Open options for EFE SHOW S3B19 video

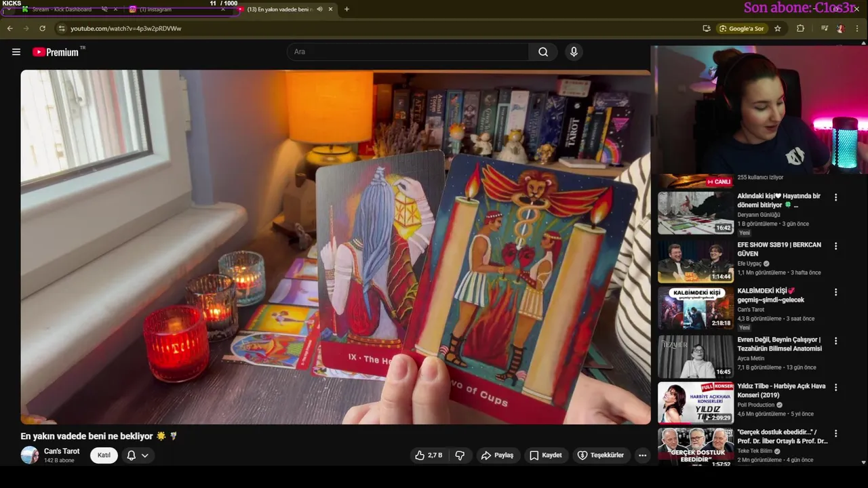point(835,246)
